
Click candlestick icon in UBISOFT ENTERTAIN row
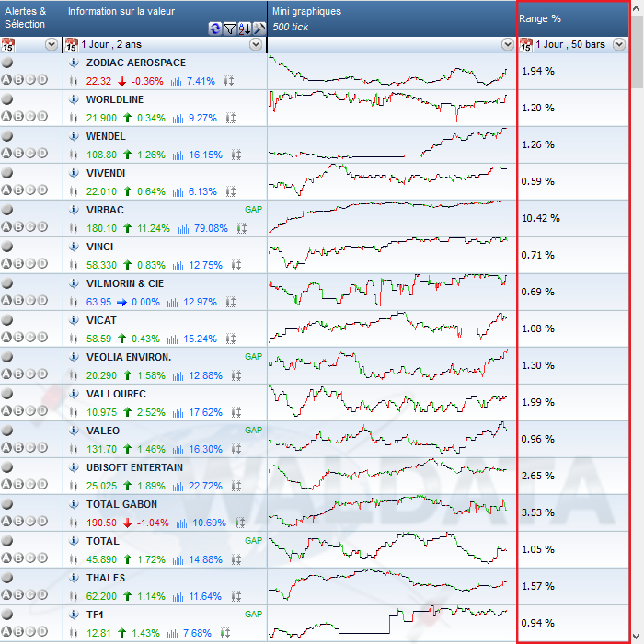point(74,486)
